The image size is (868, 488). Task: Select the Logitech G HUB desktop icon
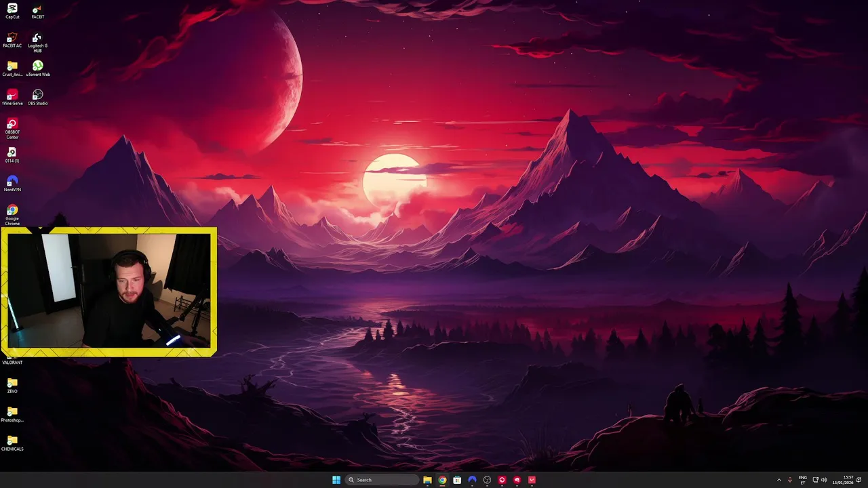[38, 42]
